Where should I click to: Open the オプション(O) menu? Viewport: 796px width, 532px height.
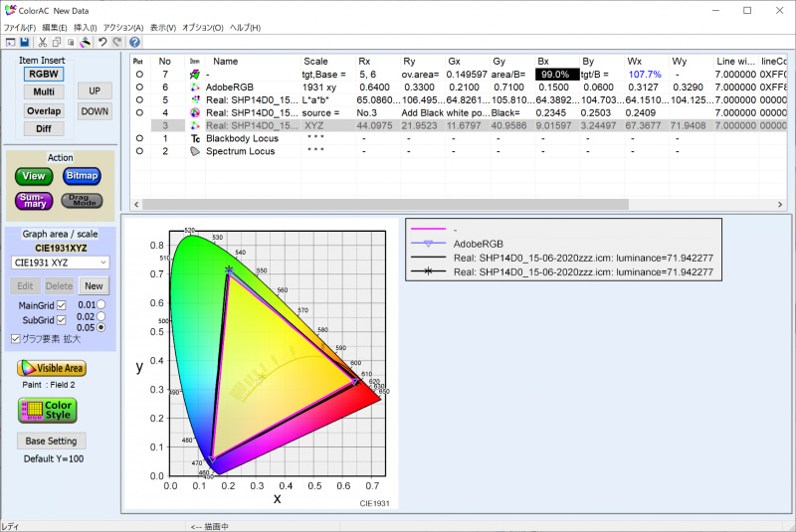[203, 27]
